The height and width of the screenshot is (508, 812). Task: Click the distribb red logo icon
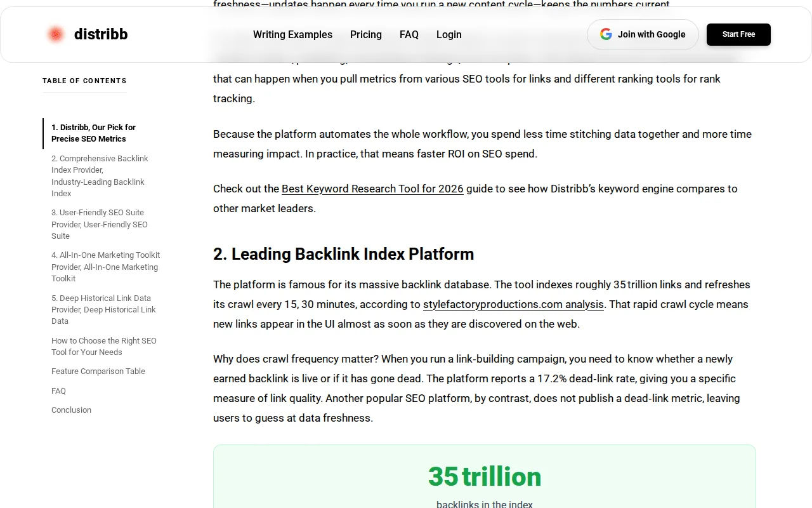click(56, 34)
